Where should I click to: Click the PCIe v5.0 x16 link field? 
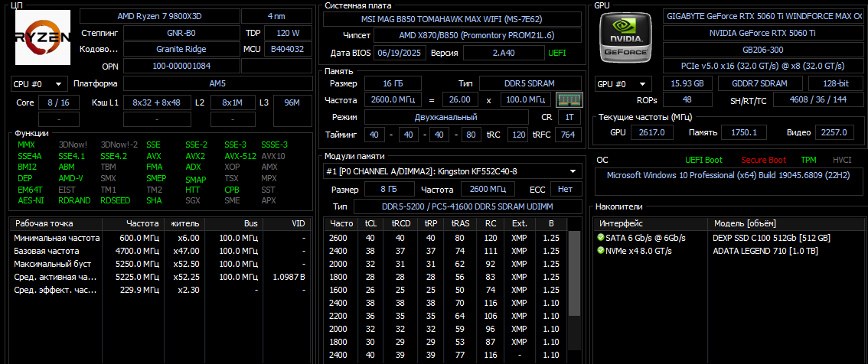pyautogui.click(x=764, y=66)
